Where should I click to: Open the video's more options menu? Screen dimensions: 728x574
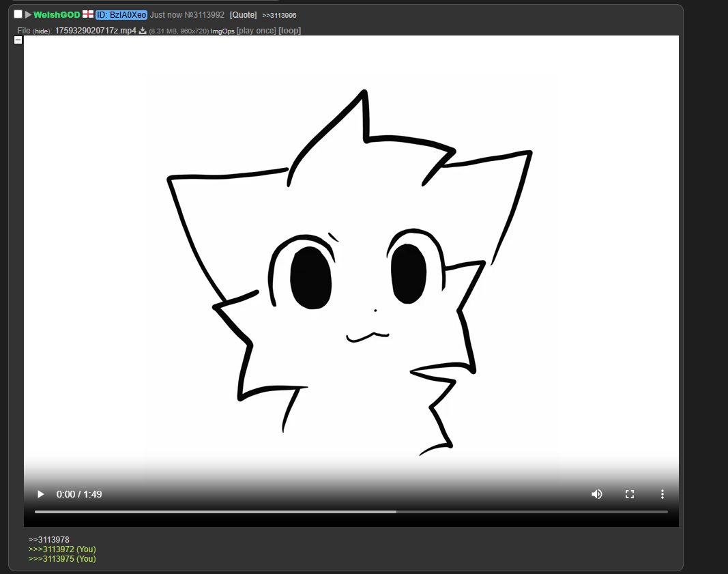pyautogui.click(x=662, y=494)
